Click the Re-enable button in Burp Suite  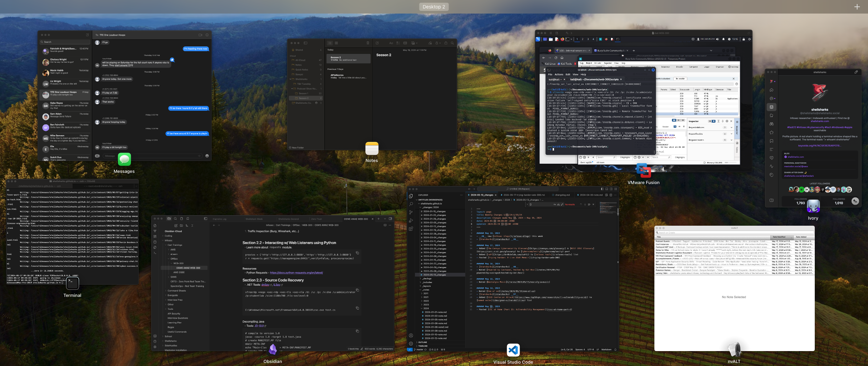[x=680, y=79]
